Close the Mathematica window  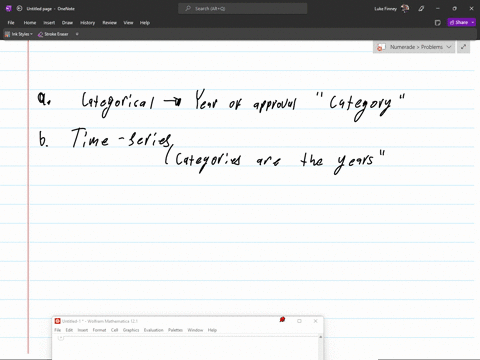tap(315, 321)
